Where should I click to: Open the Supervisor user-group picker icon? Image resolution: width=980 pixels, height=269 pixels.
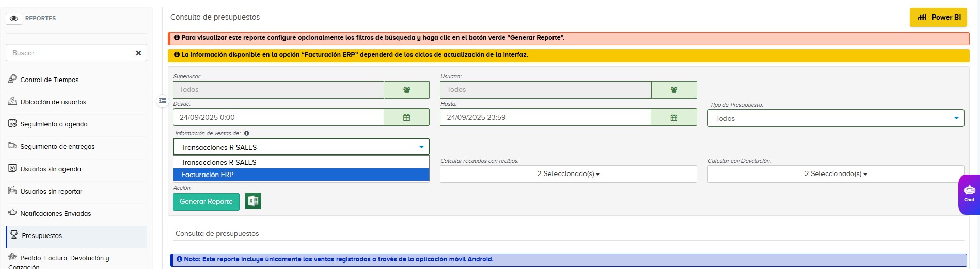pos(406,90)
